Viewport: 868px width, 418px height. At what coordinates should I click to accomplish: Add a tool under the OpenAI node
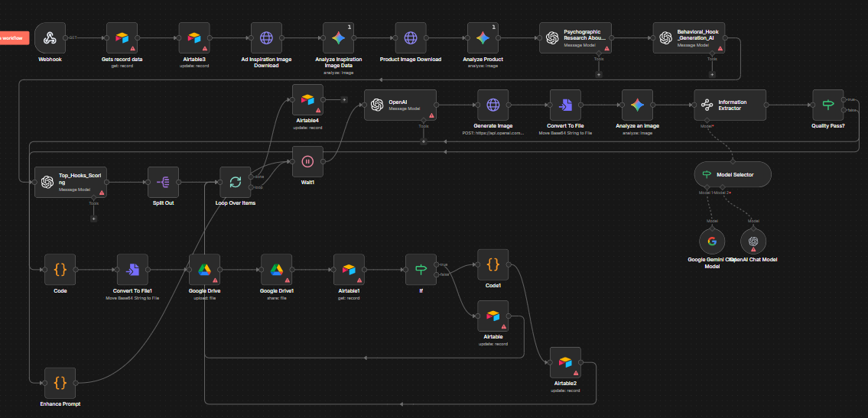click(x=424, y=141)
